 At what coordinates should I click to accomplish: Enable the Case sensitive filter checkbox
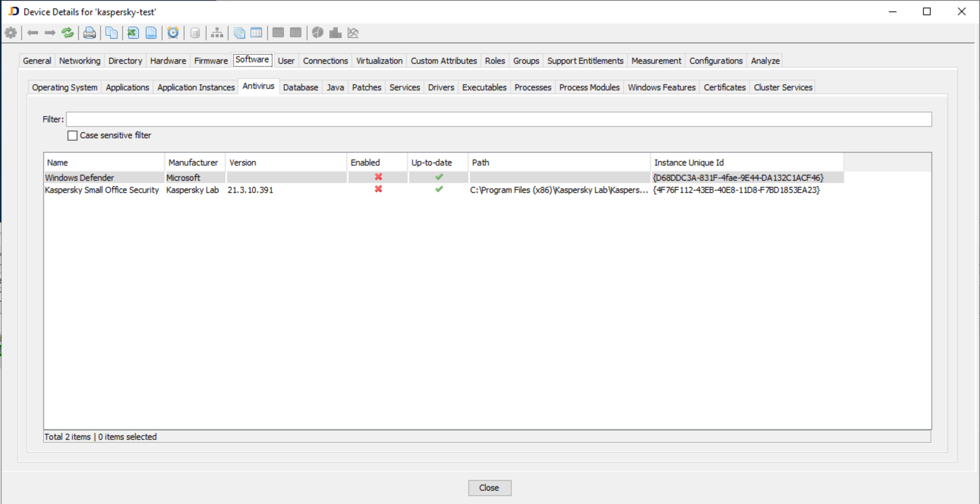click(x=72, y=136)
